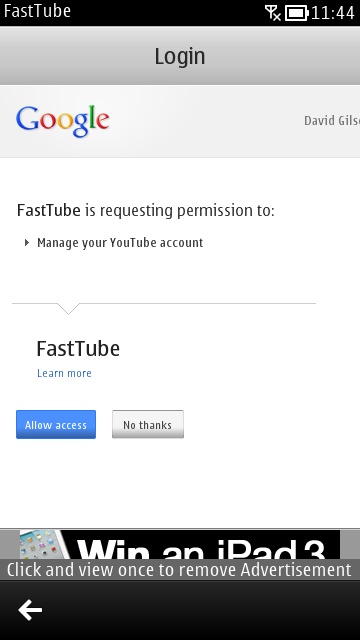
Task: Tap the battery status icon
Action: point(296,13)
